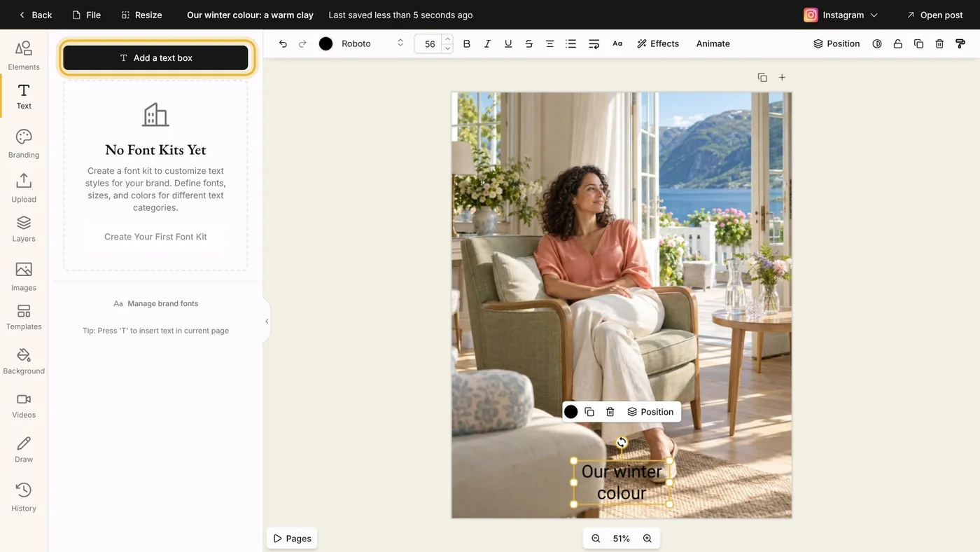Open the History panel
The width and height of the screenshot is (980, 552).
coord(24,497)
